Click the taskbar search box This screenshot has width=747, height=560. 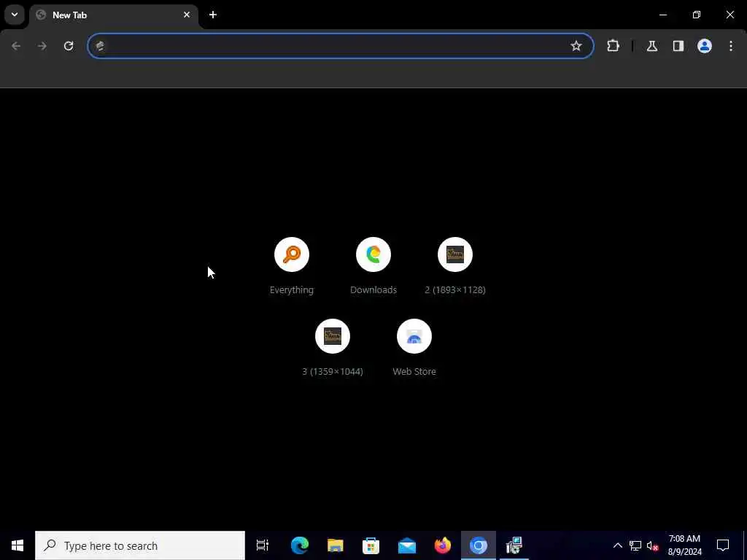coord(140,545)
